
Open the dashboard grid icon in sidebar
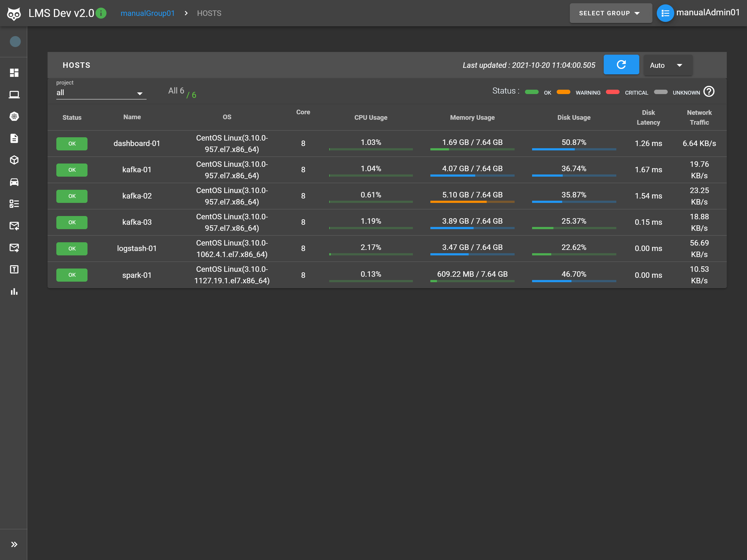pos(14,73)
